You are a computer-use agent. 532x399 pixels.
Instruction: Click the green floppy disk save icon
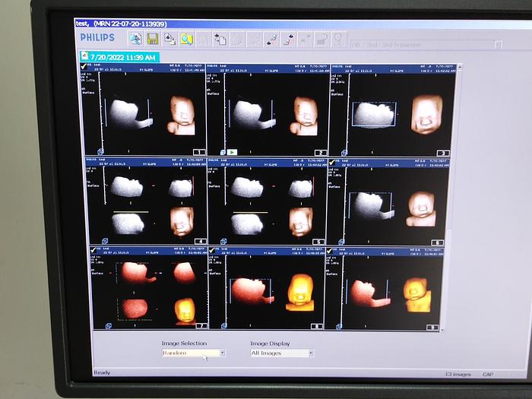point(153,39)
